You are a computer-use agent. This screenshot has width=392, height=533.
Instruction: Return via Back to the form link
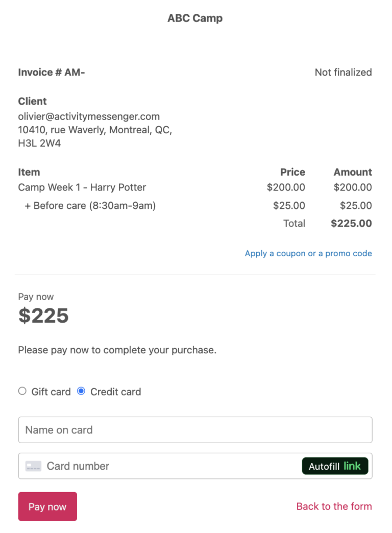334,506
